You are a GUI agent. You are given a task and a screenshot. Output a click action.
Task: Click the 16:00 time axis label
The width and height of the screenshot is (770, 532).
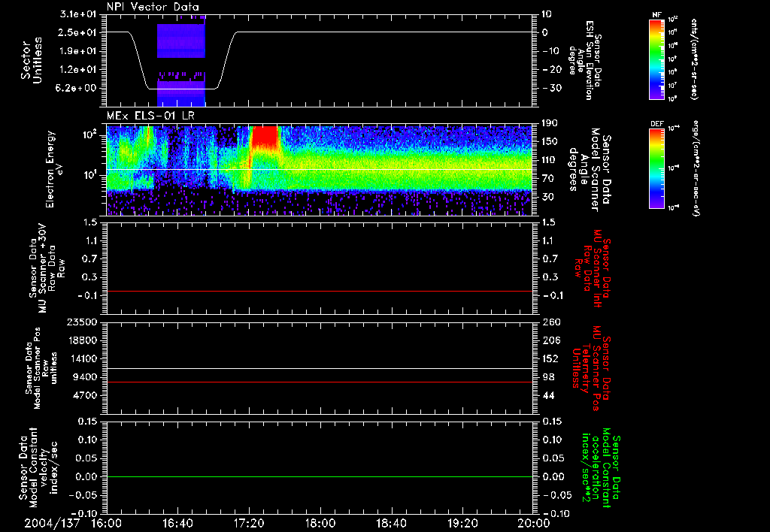click(x=107, y=523)
